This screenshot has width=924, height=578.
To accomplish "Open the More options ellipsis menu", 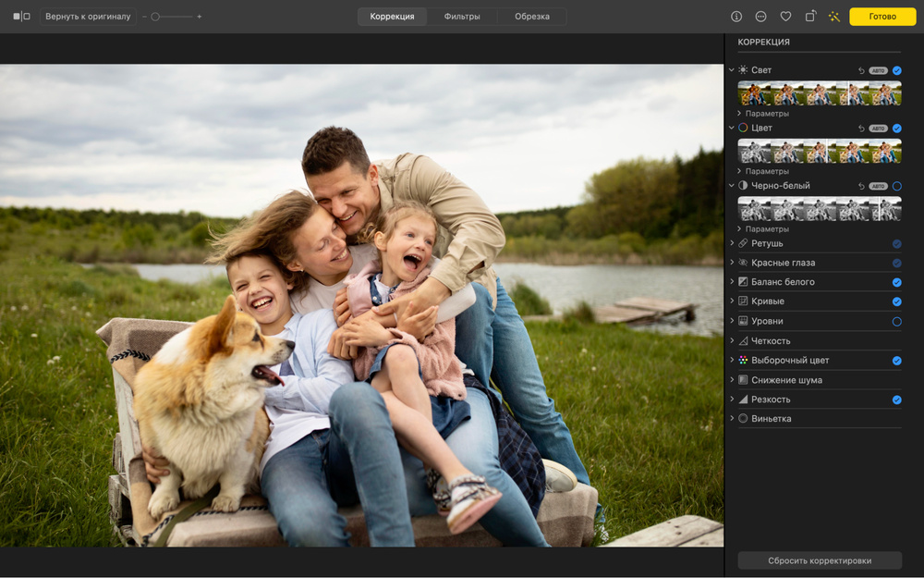I will click(760, 17).
